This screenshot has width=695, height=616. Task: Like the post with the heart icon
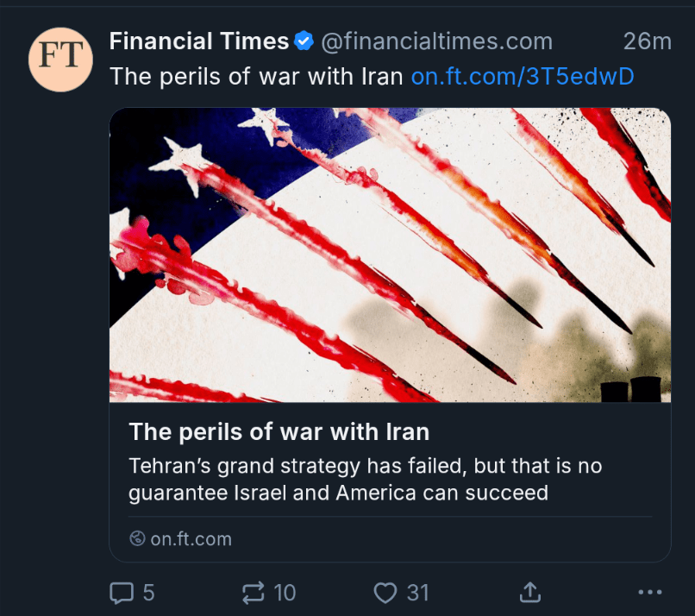click(x=385, y=593)
